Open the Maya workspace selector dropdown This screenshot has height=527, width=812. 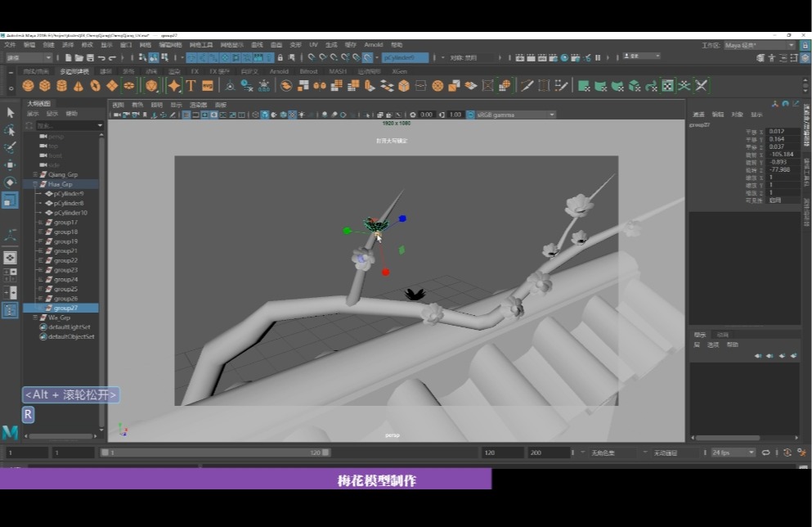pyautogui.click(x=759, y=45)
